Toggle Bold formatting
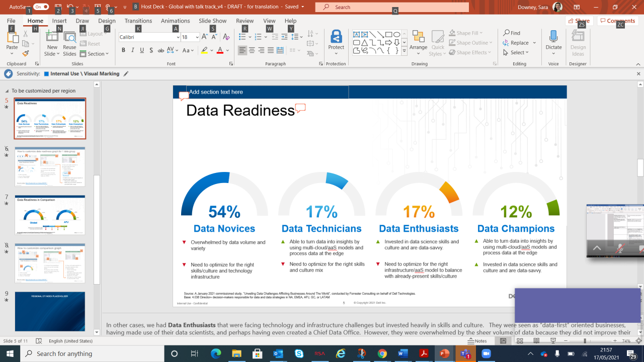644x362 pixels. point(123,50)
